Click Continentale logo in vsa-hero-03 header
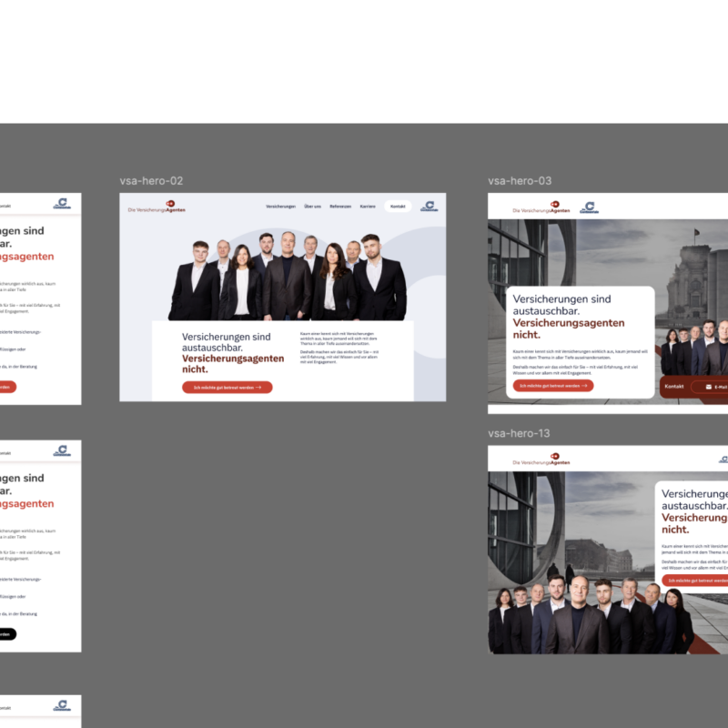The width and height of the screenshot is (728, 728). coord(589,207)
